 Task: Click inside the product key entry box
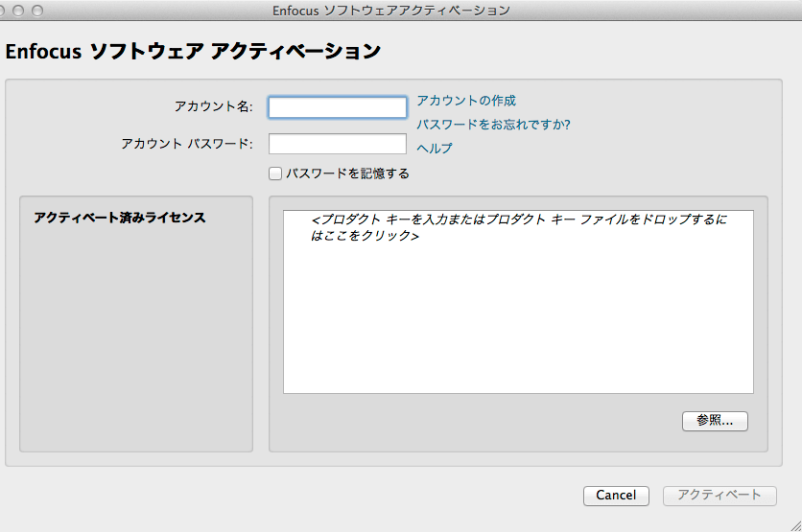518,302
